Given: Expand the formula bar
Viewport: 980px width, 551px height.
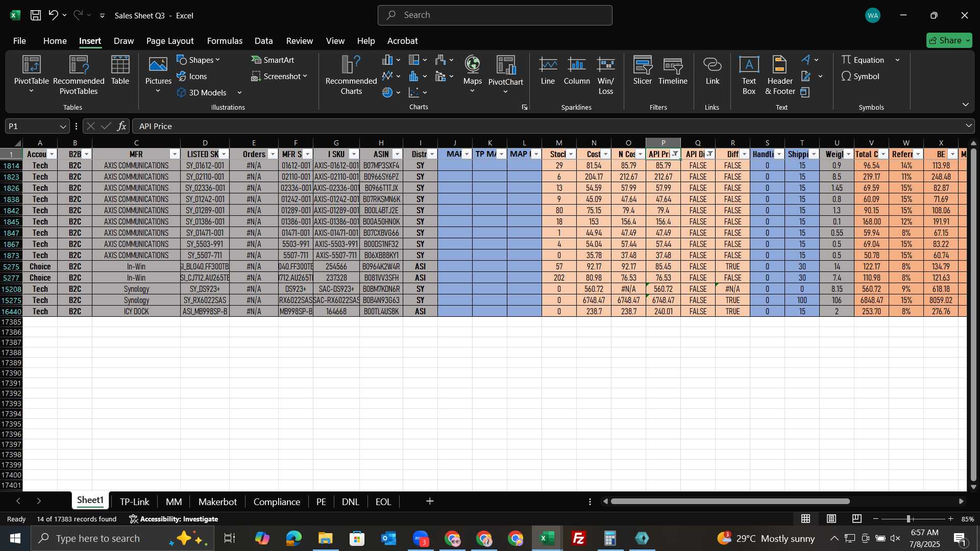Looking at the screenshot, I should point(968,126).
